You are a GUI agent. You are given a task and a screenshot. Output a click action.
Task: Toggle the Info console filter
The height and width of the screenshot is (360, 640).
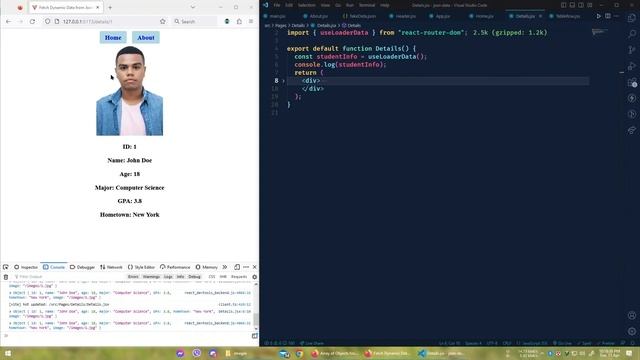point(180,277)
